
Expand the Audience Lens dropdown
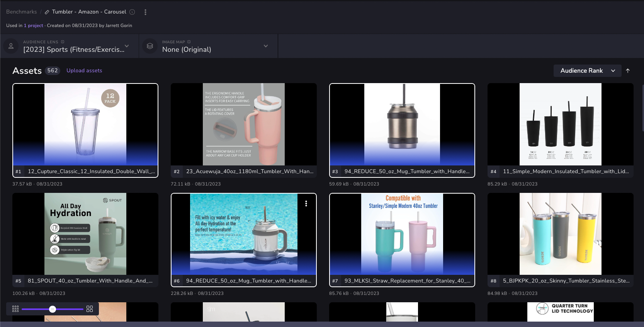127,46
